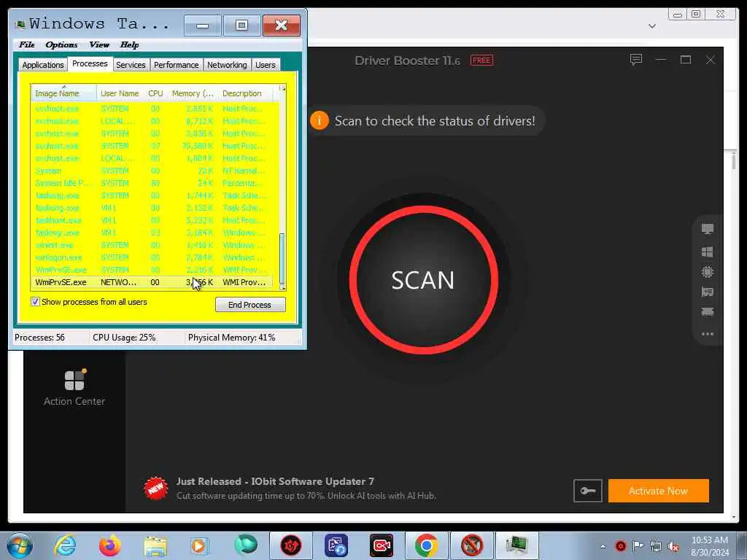This screenshot has height=560, width=747.
Task: Start the driver SCAN
Action: pos(423,280)
